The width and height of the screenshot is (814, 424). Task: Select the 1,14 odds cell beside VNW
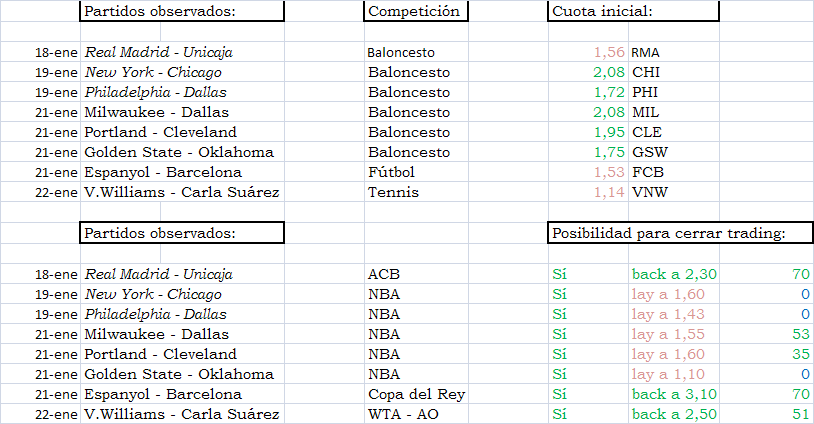pos(588,192)
